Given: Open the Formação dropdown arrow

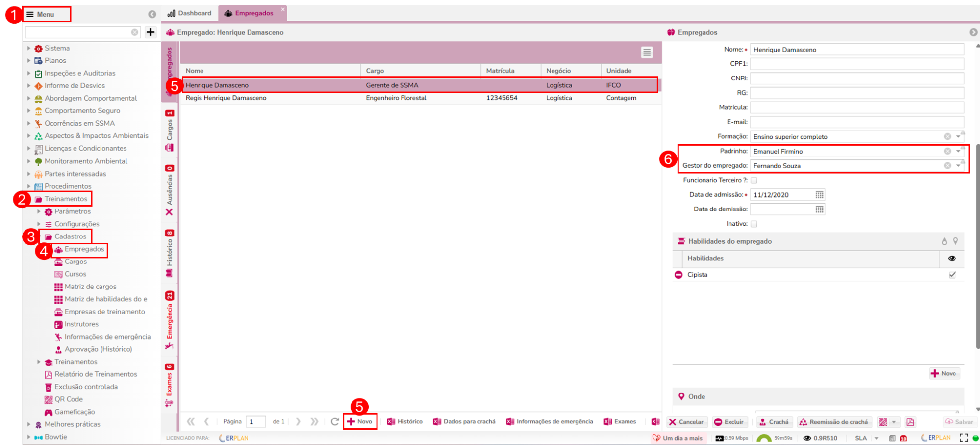Looking at the screenshot, I should pos(958,137).
